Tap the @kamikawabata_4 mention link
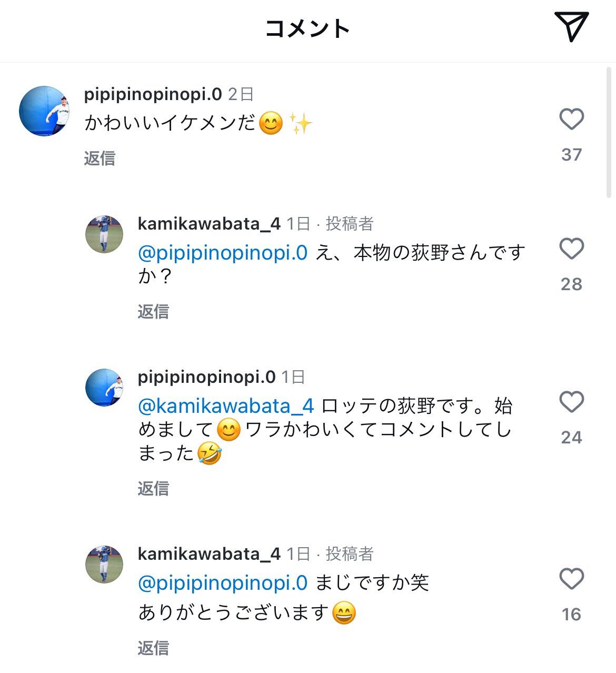616x673 pixels. click(226, 407)
